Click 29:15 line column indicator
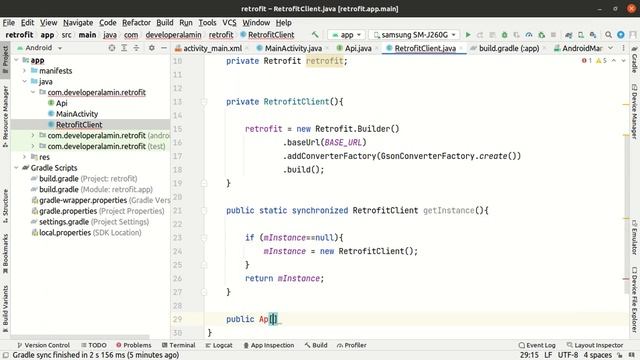Screen dimensions: 640x360 (529, 355)
